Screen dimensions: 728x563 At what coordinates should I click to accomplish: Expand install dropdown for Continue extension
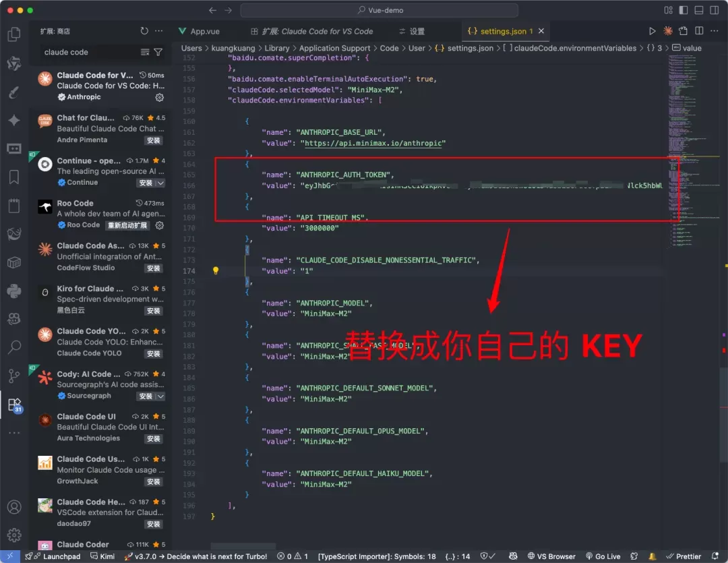point(160,183)
